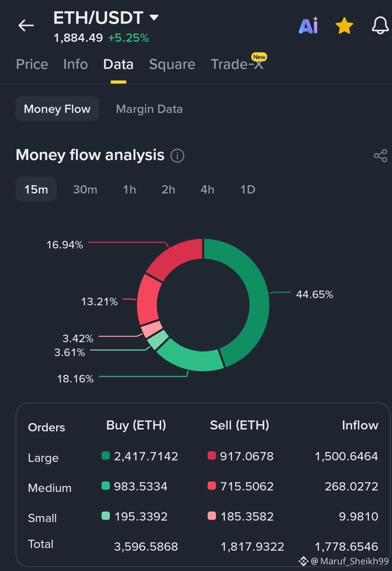The image size is (392, 571).
Task: Click the Buy (ETH) column header
Action: pyautogui.click(x=136, y=425)
